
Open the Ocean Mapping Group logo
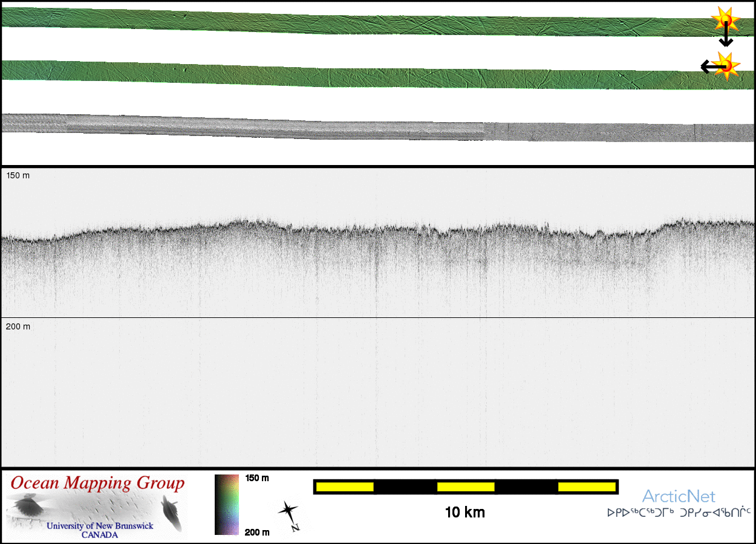click(97, 507)
